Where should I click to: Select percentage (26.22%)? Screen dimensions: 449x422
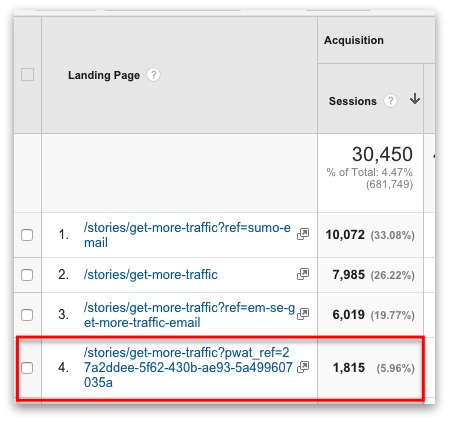pyautogui.click(x=393, y=275)
